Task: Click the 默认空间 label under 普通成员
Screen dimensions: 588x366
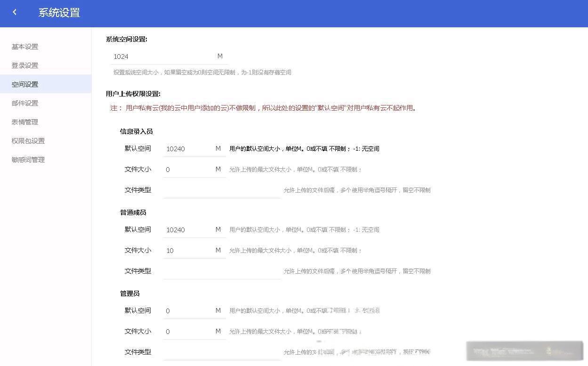Action: click(x=138, y=229)
